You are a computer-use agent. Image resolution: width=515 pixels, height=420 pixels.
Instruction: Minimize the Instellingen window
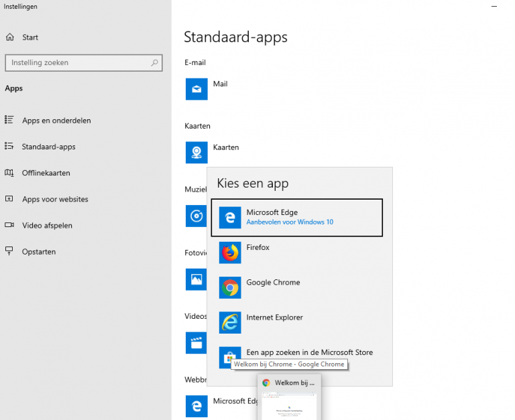pyautogui.click(x=494, y=6)
